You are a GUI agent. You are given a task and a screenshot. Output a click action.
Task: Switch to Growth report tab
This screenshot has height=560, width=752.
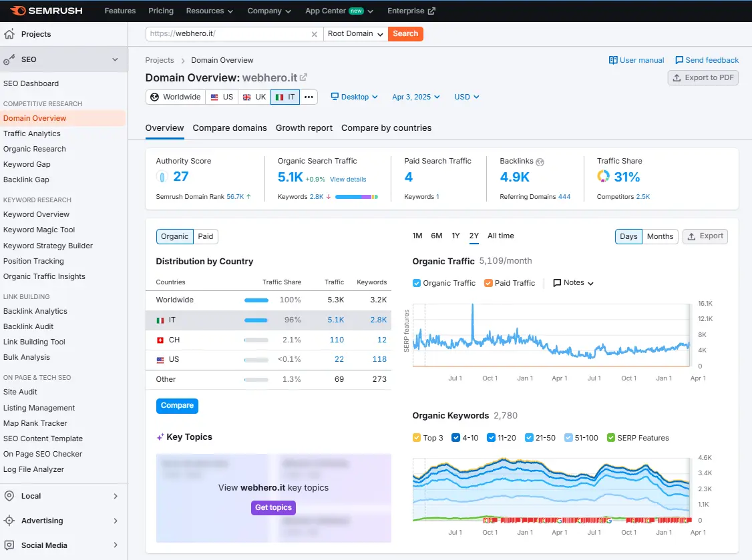(304, 128)
